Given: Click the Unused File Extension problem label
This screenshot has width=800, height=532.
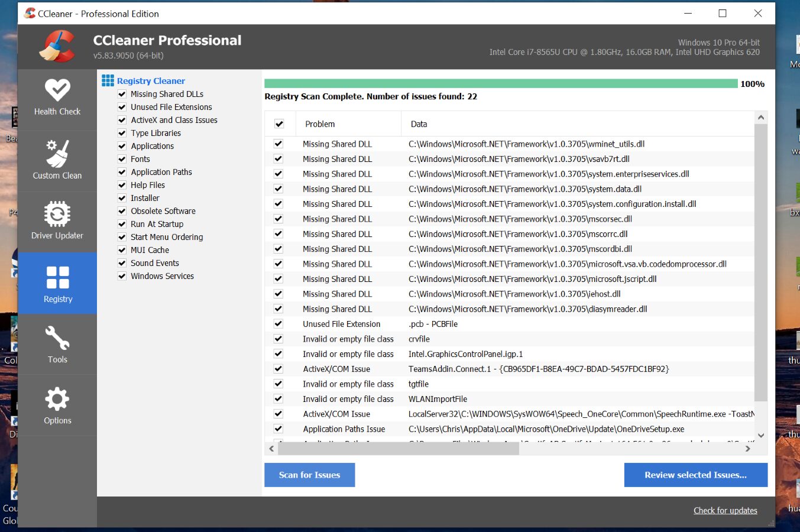Looking at the screenshot, I should click(341, 324).
